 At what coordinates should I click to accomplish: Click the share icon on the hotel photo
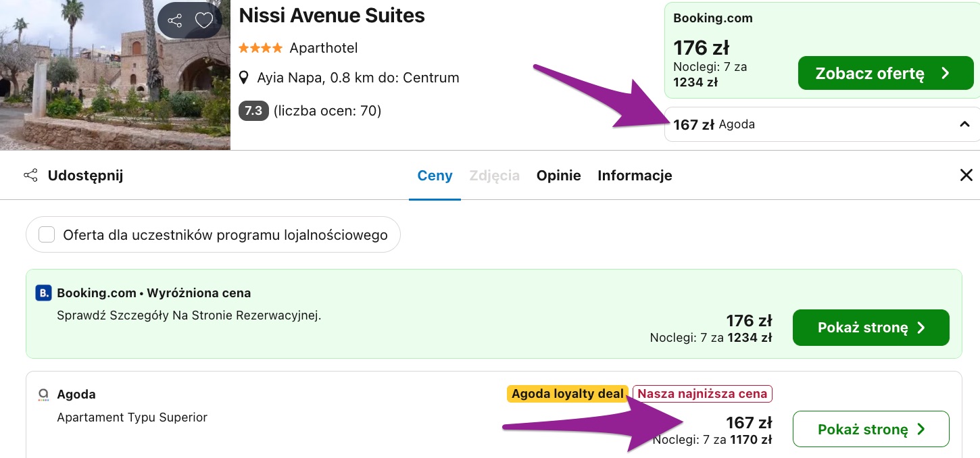click(174, 21)
